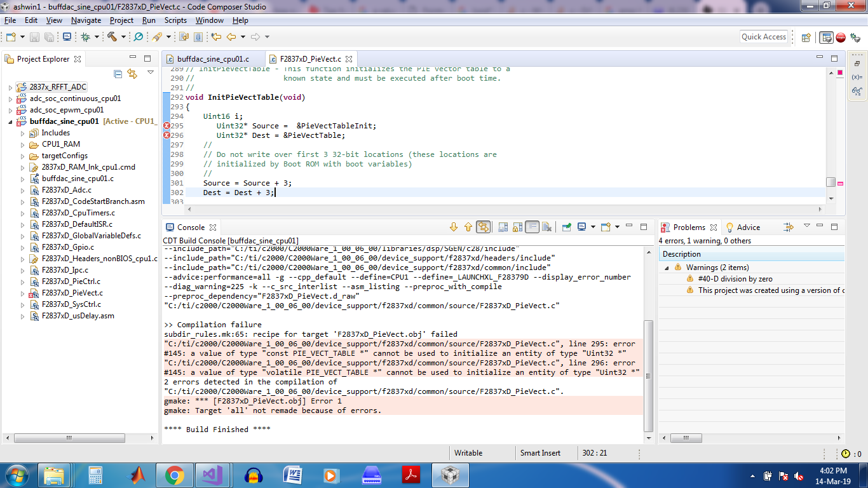Expand the CPU1_RAM folder node
868x488 pixels.
[23, 144]
